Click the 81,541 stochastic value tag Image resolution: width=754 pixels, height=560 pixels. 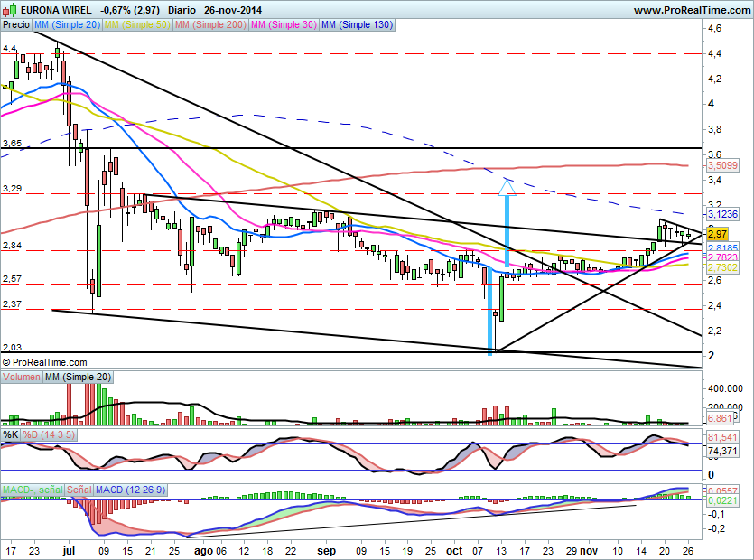click(722, 438)
